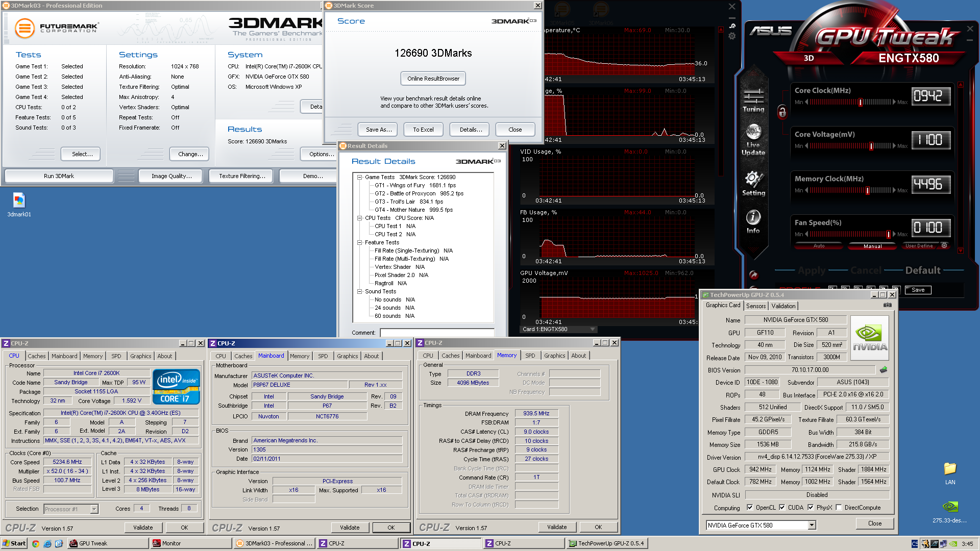The width and height of the screenshot is (980, 551).
Task: Switch to Validation tab in GPU-Z
Action: (783, 306)
